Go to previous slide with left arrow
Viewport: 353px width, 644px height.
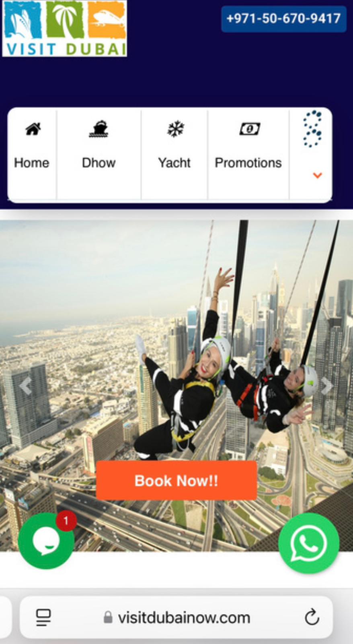tap(25, 386)
